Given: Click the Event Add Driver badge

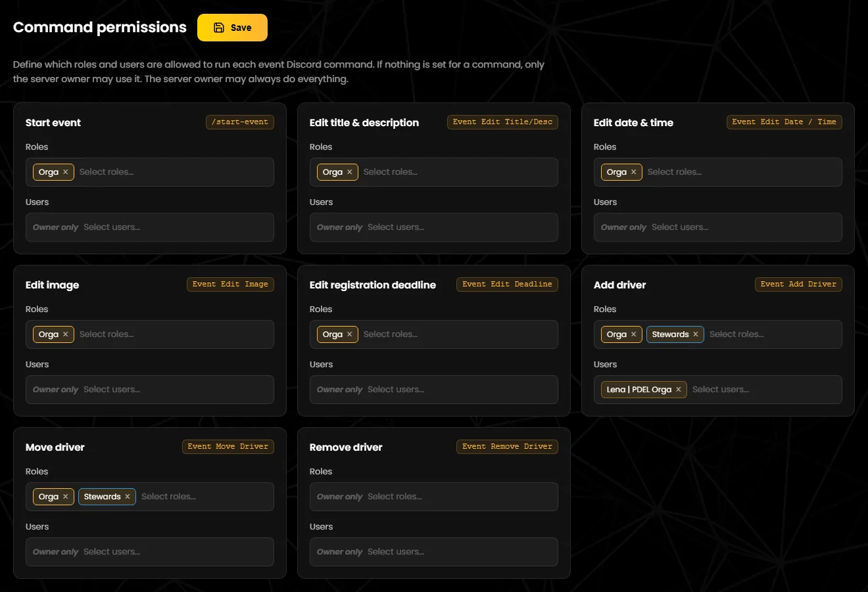Looking at the screenshot, I should pyautogui.click(x=798, y=285).
